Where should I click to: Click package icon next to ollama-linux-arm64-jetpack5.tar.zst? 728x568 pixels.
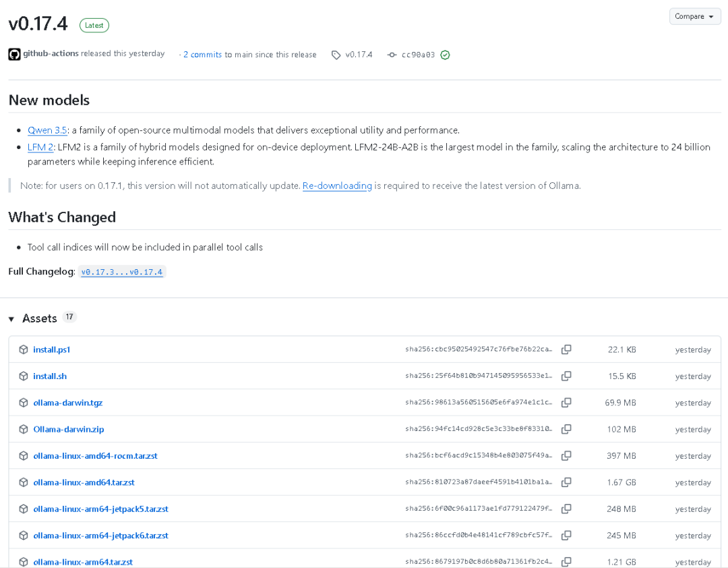click(23, 509)
